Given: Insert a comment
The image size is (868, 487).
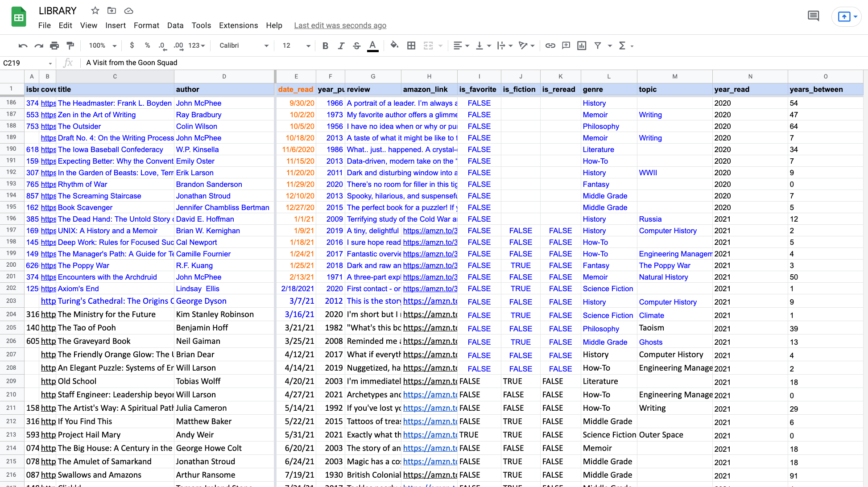Looking at the screenshot, I should pyautogui.click(x=566, y=45).
